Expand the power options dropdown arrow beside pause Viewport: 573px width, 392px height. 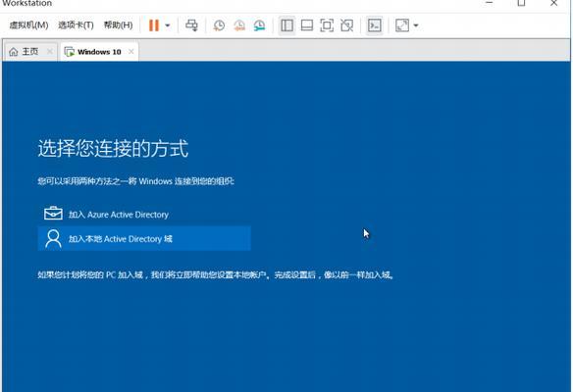(168, 25)
